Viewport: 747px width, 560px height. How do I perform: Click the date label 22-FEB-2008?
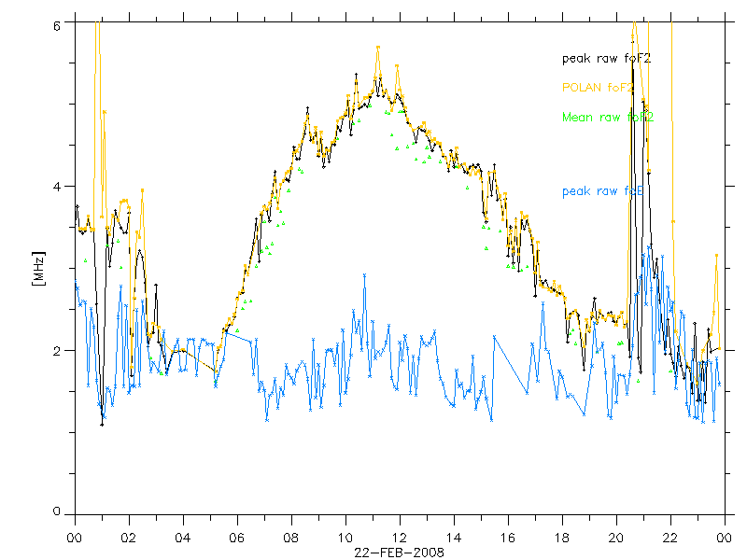click(x=400, y=553)
